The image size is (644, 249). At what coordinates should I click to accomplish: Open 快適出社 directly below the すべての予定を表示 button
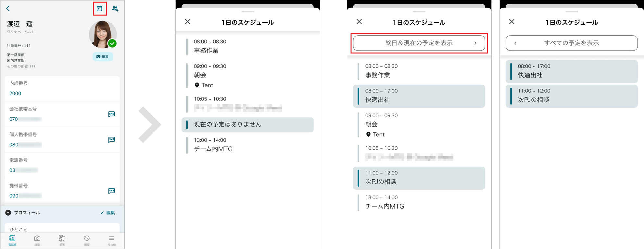(x=572, y=71)
